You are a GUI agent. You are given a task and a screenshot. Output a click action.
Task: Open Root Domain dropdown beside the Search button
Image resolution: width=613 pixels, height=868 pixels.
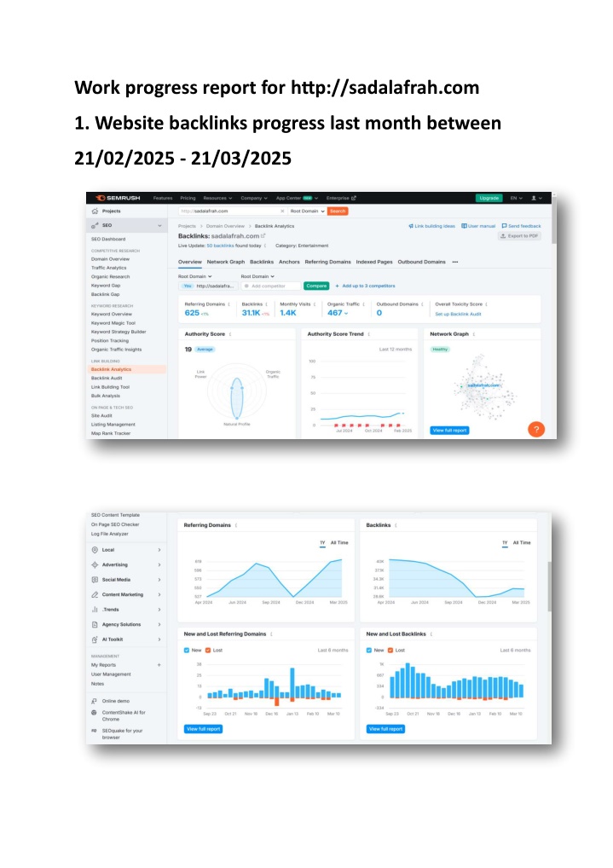tap(307, 211)
